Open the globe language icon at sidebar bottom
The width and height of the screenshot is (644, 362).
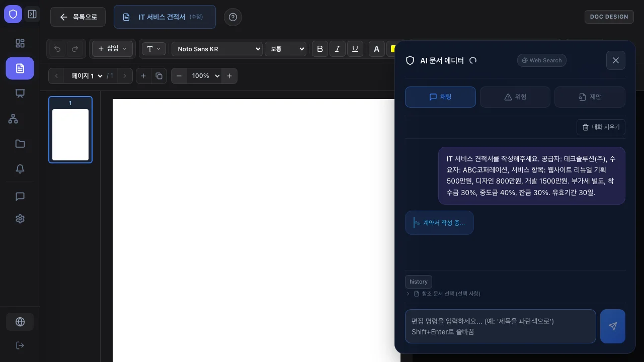click(20, 322)
